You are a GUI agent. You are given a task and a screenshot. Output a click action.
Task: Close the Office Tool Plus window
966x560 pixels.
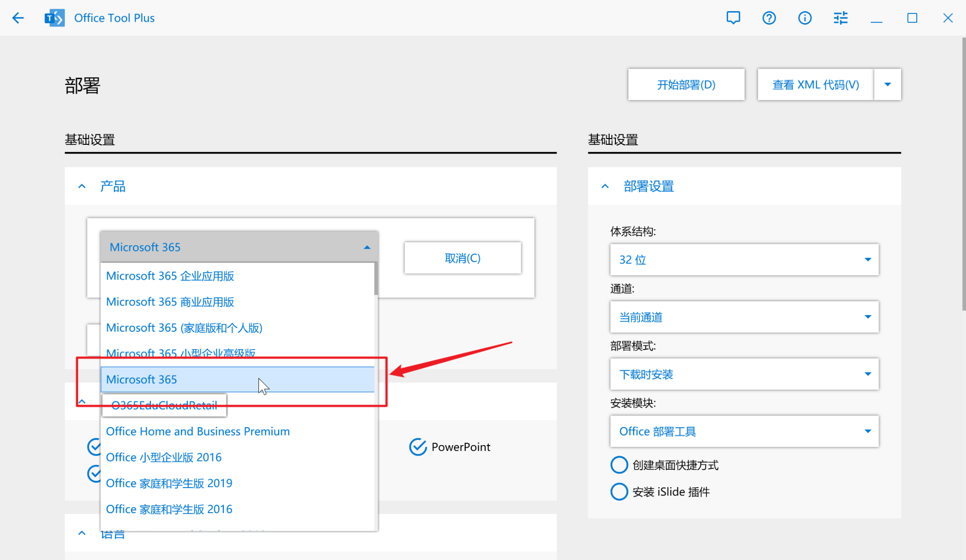tap(948, 18)
